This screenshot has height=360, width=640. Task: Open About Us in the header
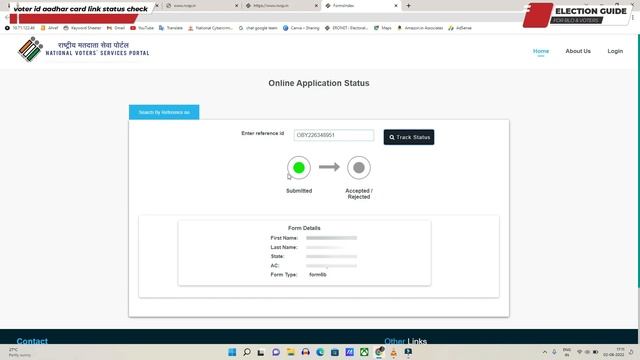coord(578,51)
